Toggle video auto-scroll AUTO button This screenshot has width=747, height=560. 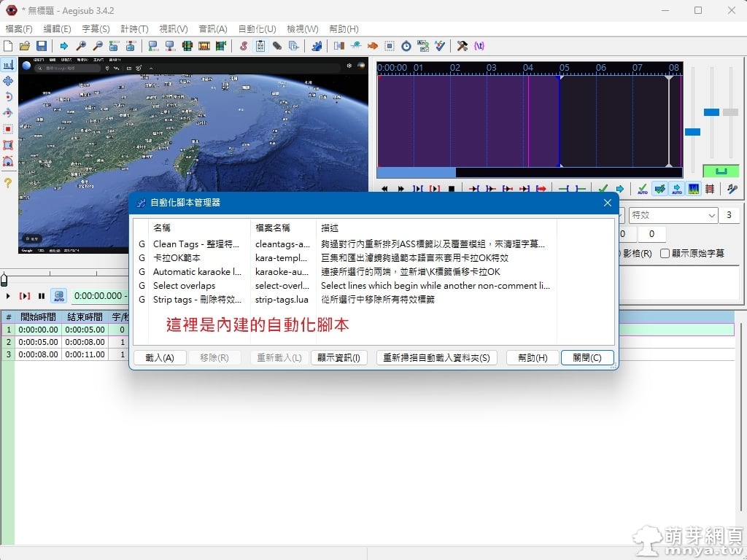(x=59, y=296)
